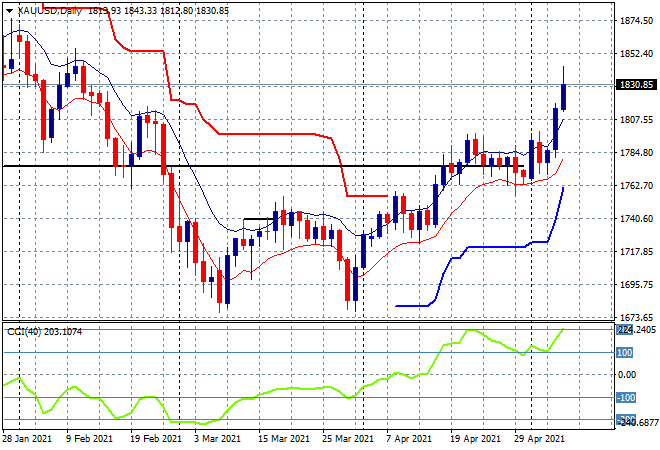Select the latest blue candlestick near 1830

[563, 97]
